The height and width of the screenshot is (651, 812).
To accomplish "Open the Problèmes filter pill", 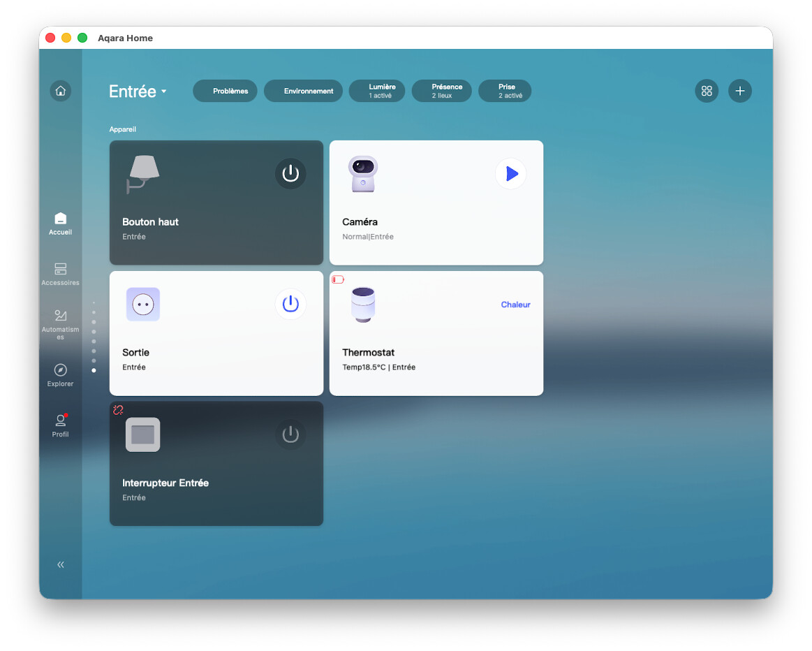I will pyautogui.click(x=225, y=91).
